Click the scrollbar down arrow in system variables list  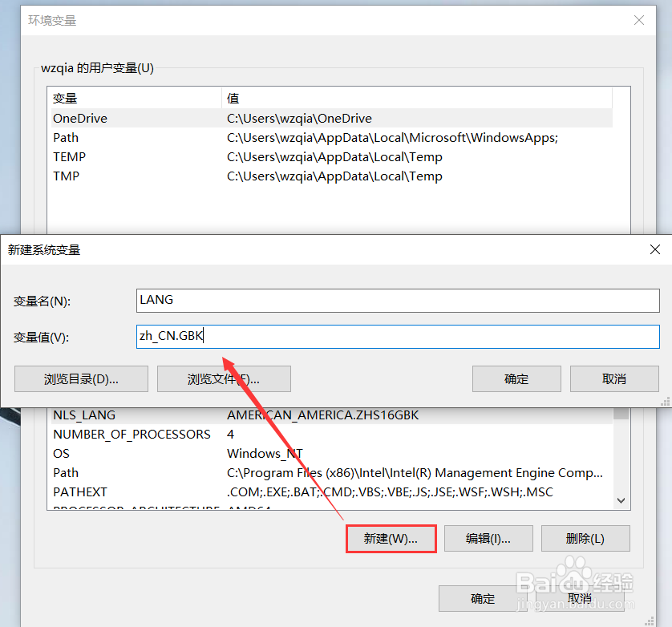(621, 500)
